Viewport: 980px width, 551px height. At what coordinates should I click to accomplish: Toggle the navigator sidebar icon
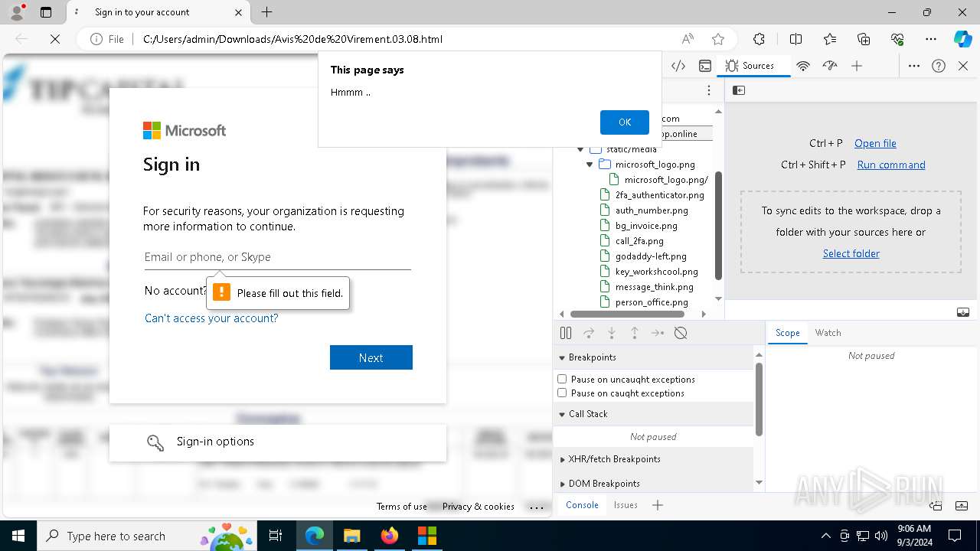point(739,90)
